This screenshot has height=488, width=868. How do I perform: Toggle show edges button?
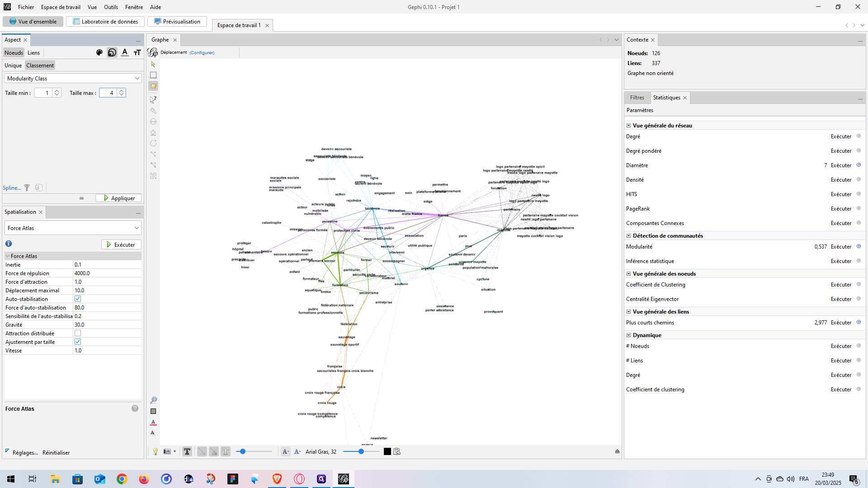[202, 451]
